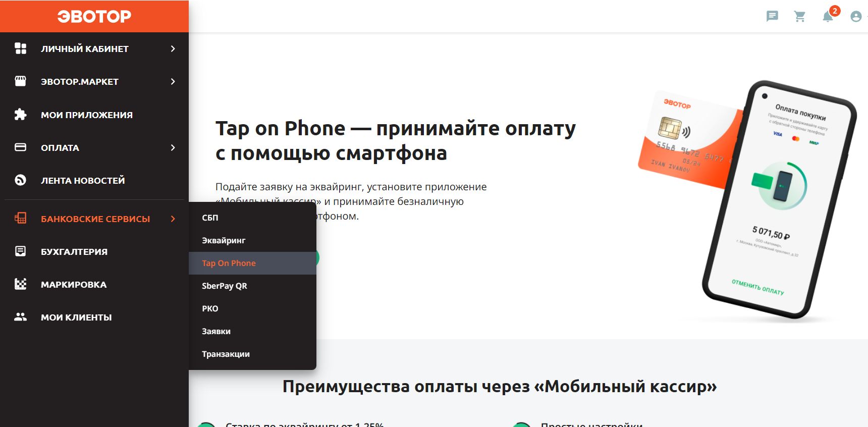Click the phone and card illustration
The image size is (868, 427).
(747, 200)
